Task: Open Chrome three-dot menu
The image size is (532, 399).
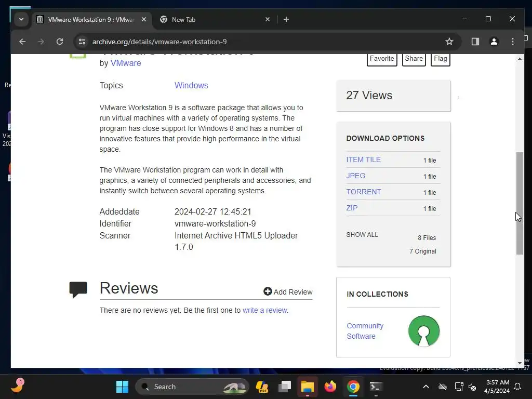Action: coord(513,42)
